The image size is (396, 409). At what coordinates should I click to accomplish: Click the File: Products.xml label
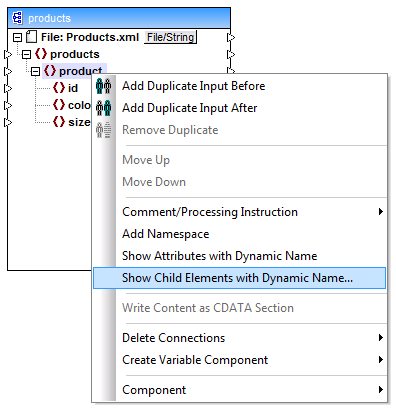pos(90,37)
